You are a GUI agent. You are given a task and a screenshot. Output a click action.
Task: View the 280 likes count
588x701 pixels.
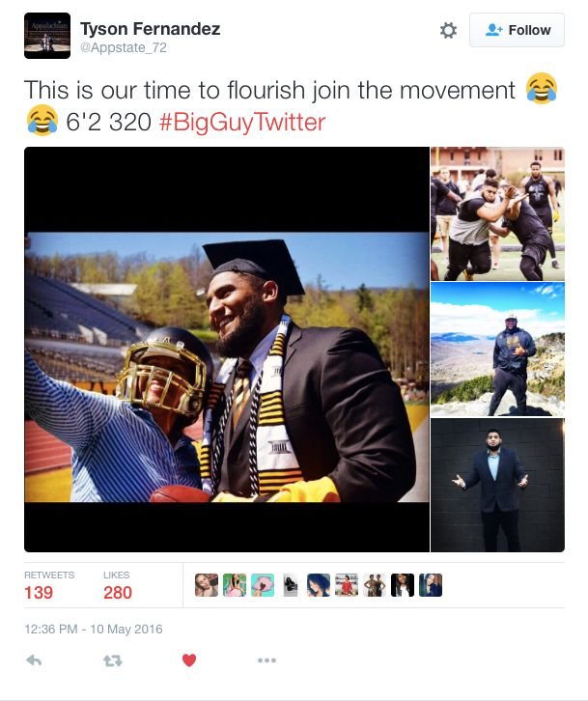click(118, 593)
